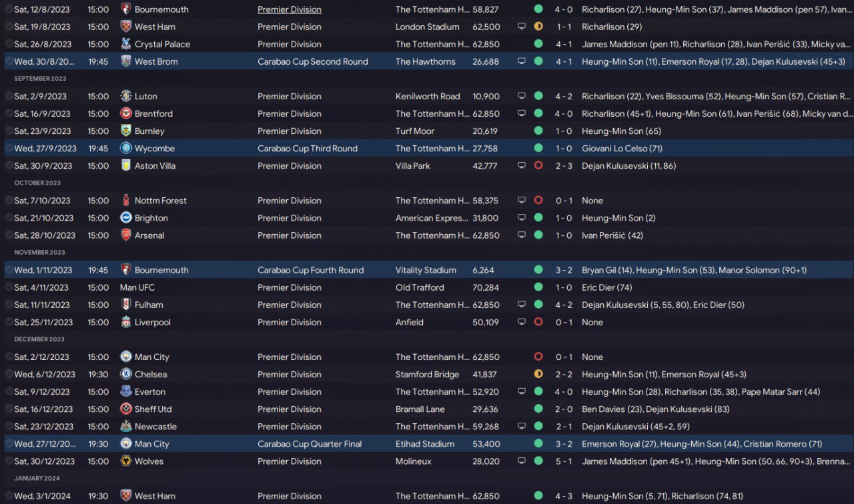Toggle the selection check on the Fulham row

tap(8, 305)
